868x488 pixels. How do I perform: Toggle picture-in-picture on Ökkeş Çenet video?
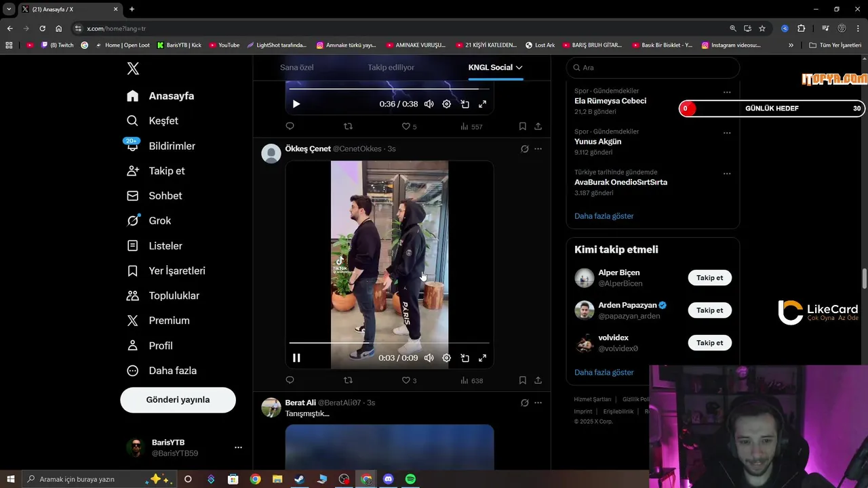point(465,358)
